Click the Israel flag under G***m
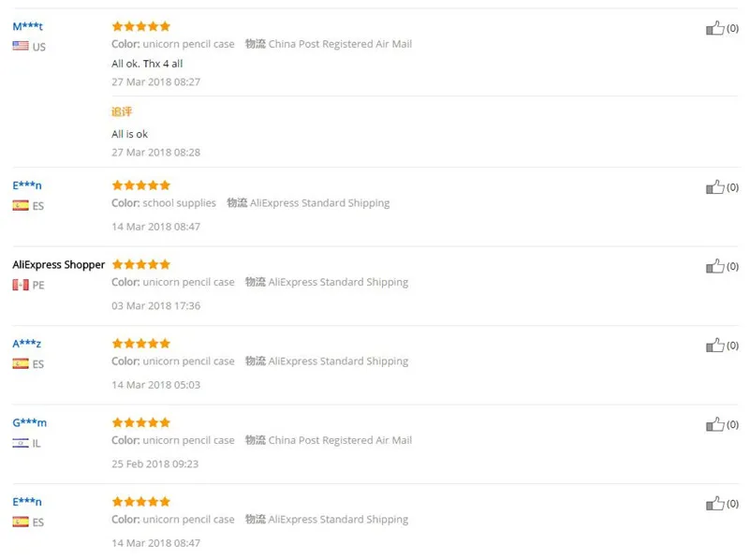This screenshot has height=560, width=749. [21, 443]
